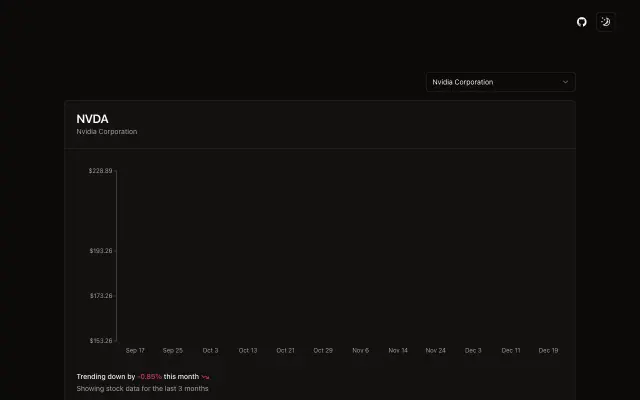Click the $173.26 y-axis label
This screenshot has height=400, width=640.
point(101,296)
